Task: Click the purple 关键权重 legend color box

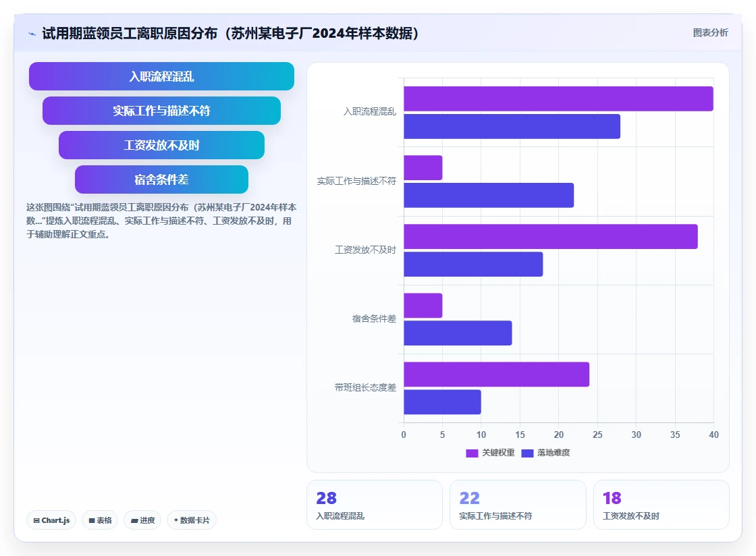Action: click(x=472, y=453)
